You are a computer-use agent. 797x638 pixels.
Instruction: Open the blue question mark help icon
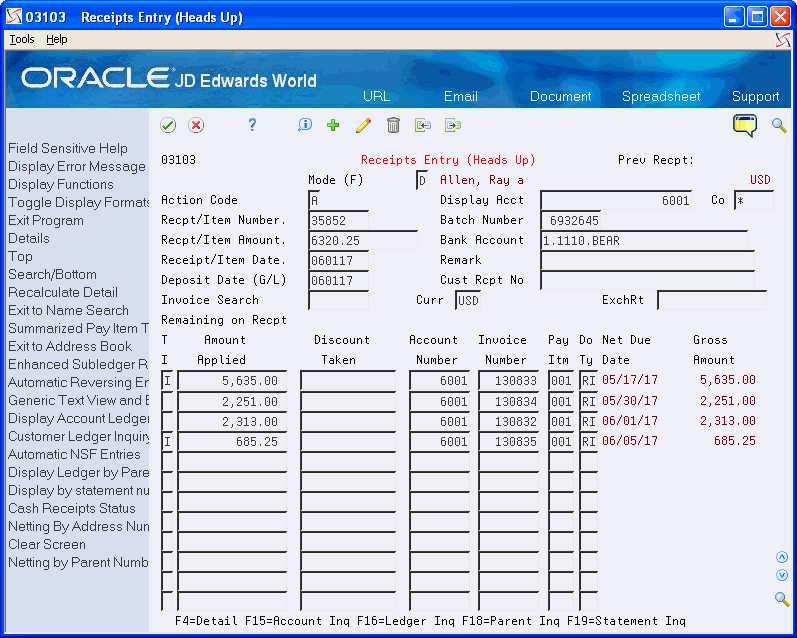(x=252, y=125)
